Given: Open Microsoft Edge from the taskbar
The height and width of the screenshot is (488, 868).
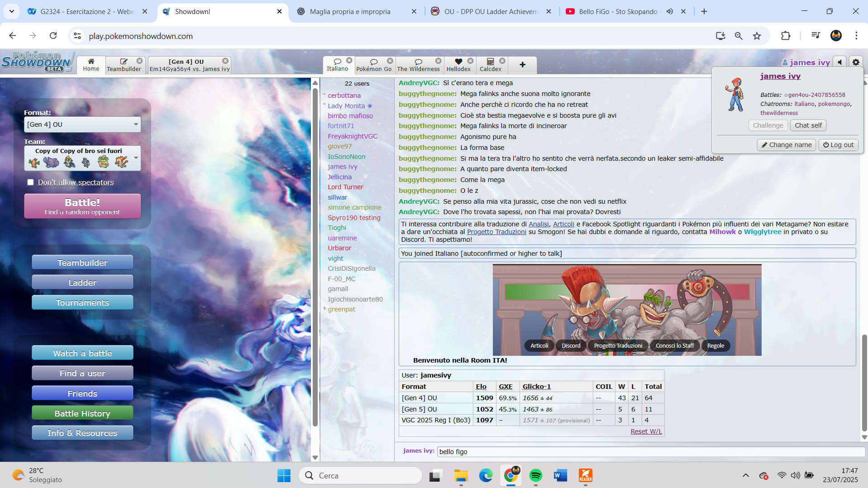Looking at the screenshot, I should 486,475.
